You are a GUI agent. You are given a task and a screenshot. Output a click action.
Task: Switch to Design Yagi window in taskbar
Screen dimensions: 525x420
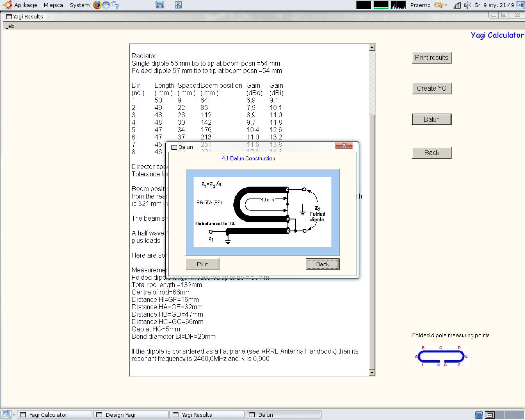pos(131,415)
